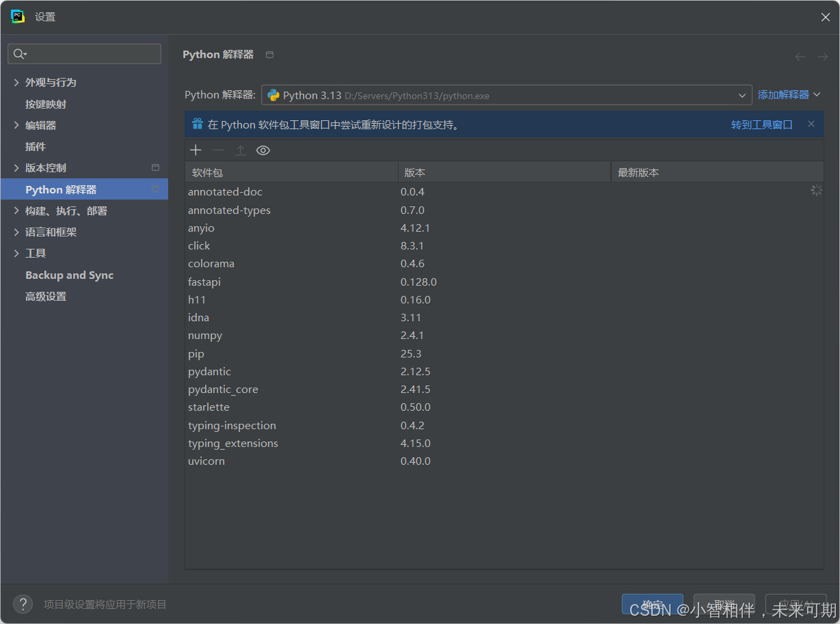The image size is (840, 624).
Task: Select the colorama package row
Action: coord(504,263)
